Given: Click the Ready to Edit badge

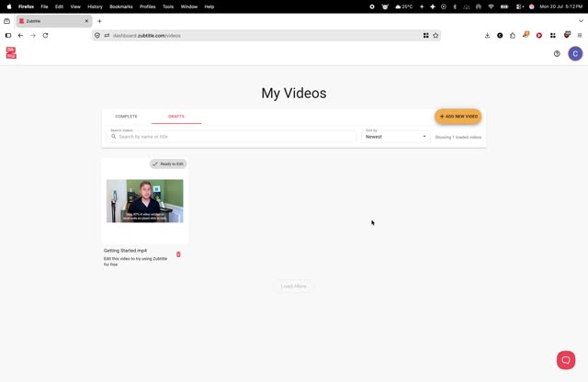Looking at the screenshot, I should [168, 163].
